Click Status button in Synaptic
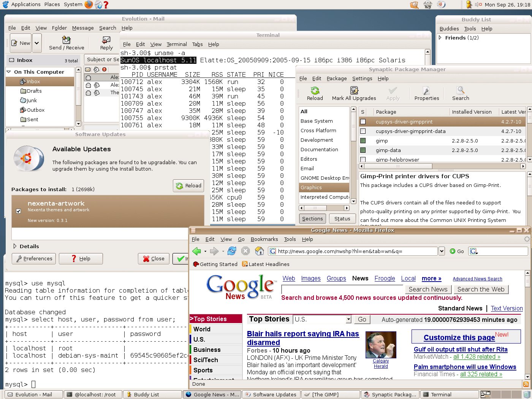Viewport: 532px width, 399px height. point(342,218)
